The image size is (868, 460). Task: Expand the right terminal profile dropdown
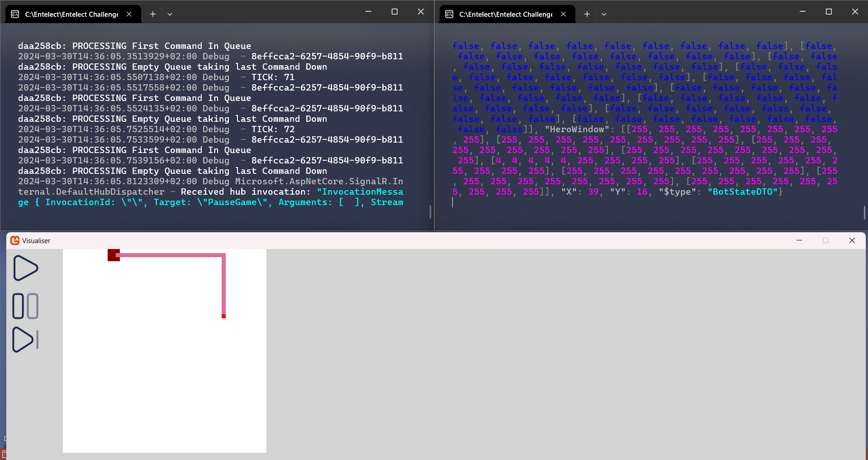[604, 14]
